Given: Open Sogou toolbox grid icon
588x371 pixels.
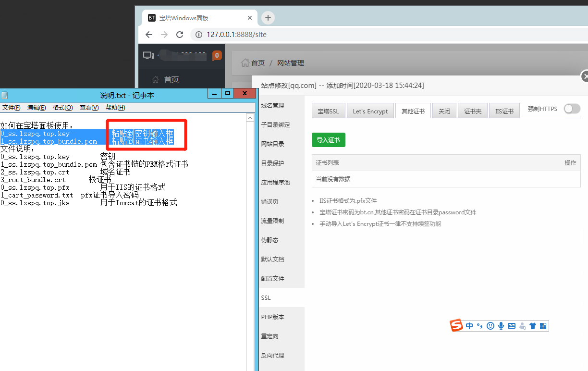Looking at the screenshot, I should (543, 326).
